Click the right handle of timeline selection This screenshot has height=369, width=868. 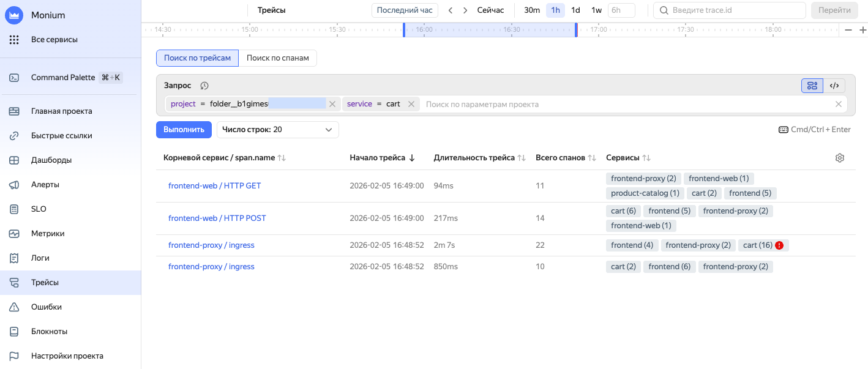click(576, 30)
